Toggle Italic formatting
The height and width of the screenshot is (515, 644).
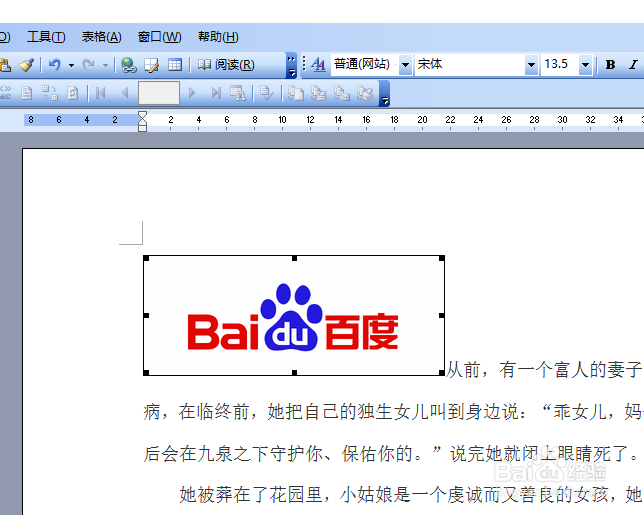634,64
